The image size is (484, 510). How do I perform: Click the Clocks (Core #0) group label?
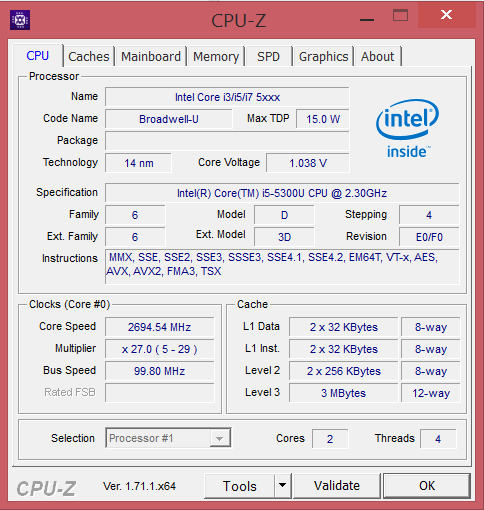click(x=69, y=304)
